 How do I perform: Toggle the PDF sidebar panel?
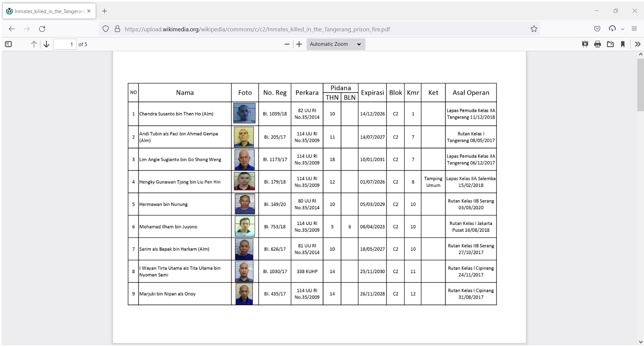8,44
